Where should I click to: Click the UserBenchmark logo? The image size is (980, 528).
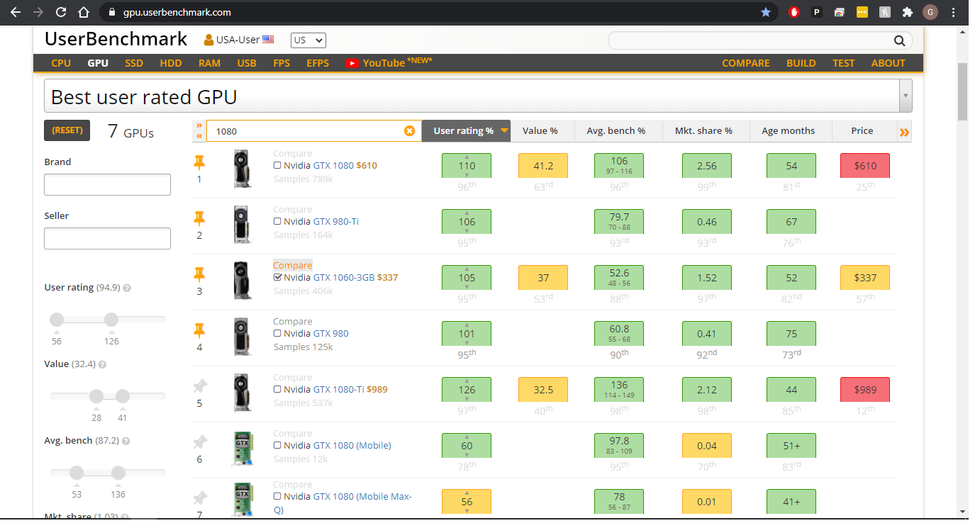point(116,39)
